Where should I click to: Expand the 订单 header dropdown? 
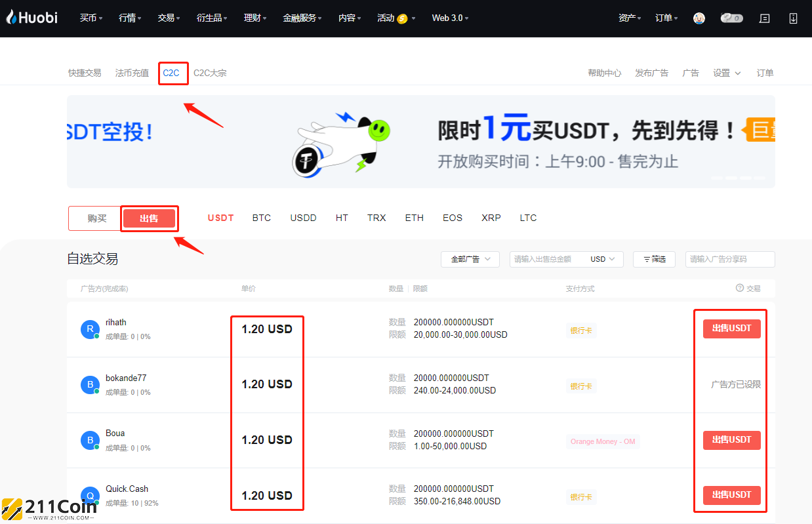[666, 18]
